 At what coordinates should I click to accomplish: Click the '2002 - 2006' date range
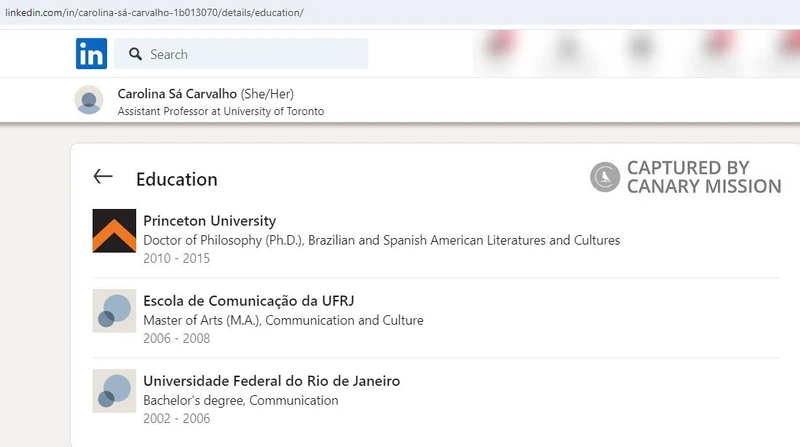pos(177,418)
